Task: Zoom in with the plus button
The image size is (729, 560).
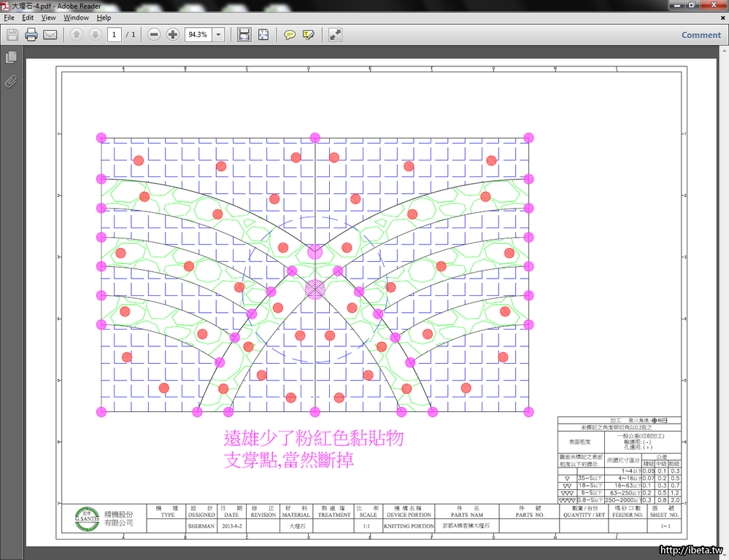Action: (172, 34)
